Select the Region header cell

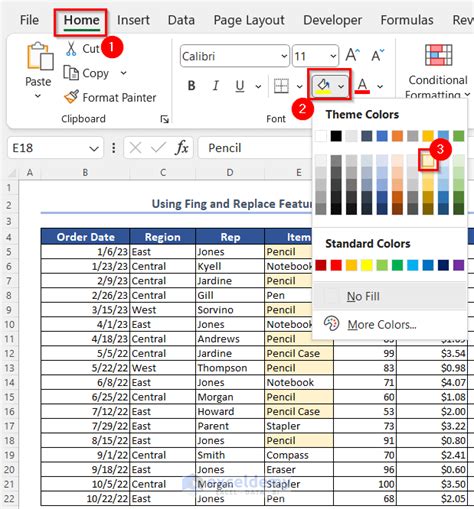click(162, 237)
